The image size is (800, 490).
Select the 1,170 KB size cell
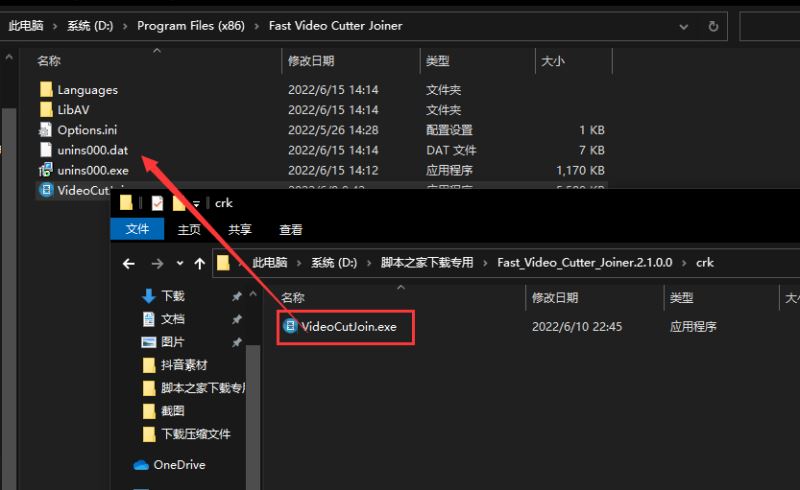(x=580, y=170)
